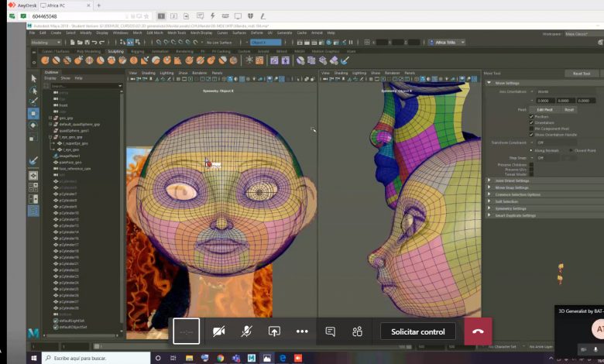
Task: Choose the second sculpting brush on the shelf
Action: 57,60
